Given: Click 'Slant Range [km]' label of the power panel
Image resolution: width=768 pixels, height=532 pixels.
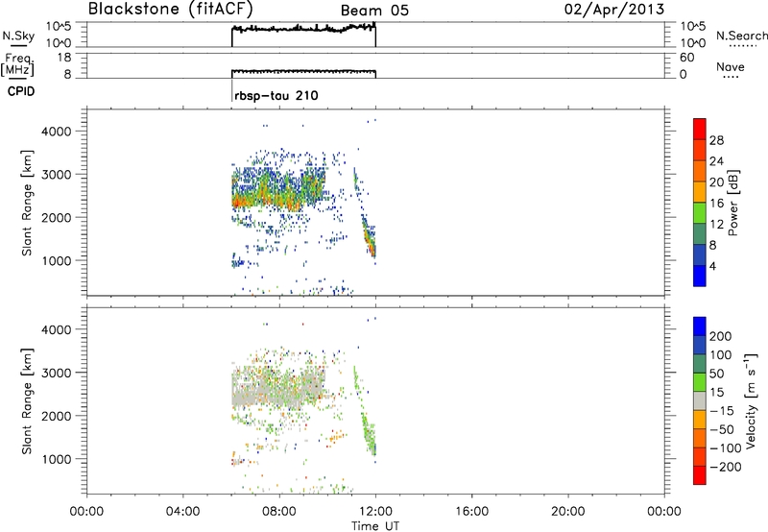Looking at the screenshot, I should pyautogui.click(x=27, y=203).
